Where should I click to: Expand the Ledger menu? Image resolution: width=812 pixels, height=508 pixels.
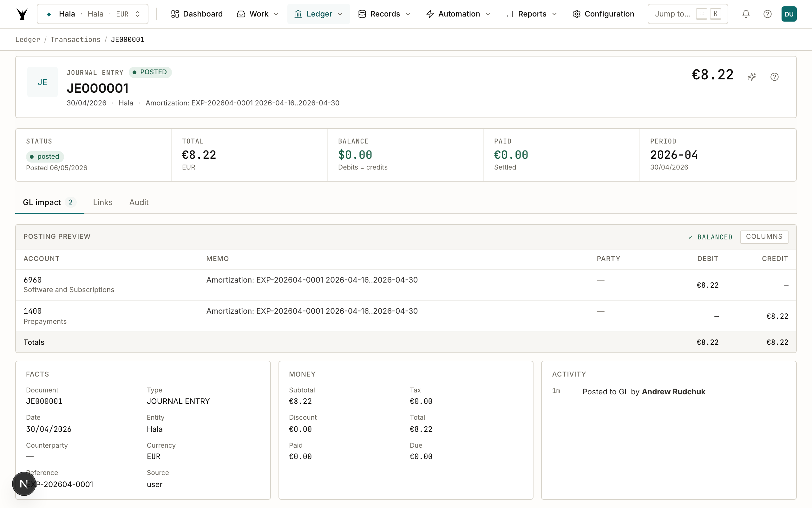point(318,14)
